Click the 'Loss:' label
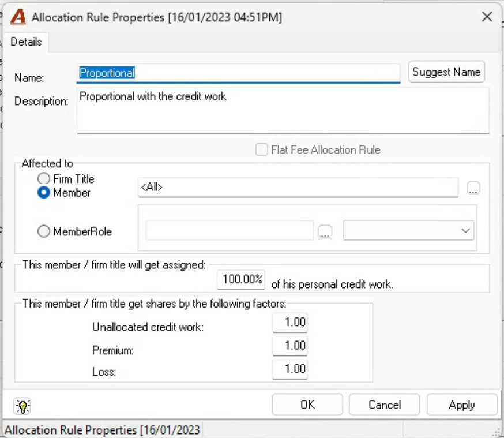 (104, 372)
